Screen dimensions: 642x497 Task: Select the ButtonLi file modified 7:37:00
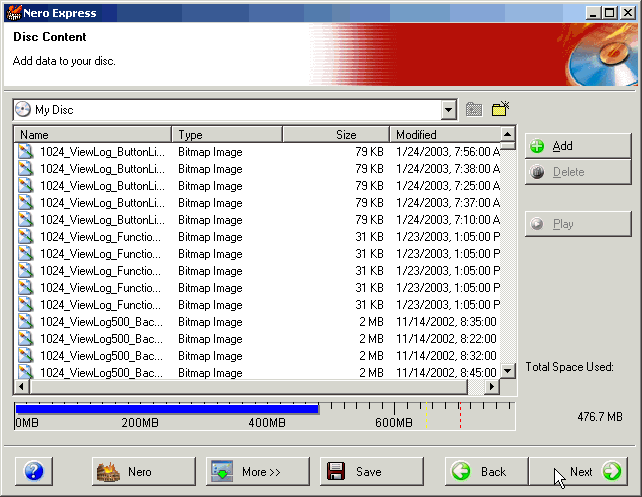click(x=258, y=203)
